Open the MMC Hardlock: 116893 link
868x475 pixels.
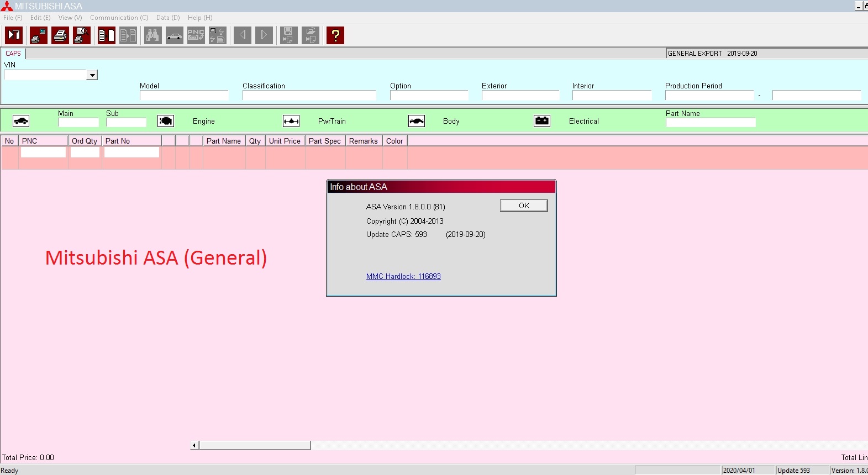pyautogui.click(x=403, y=276)
